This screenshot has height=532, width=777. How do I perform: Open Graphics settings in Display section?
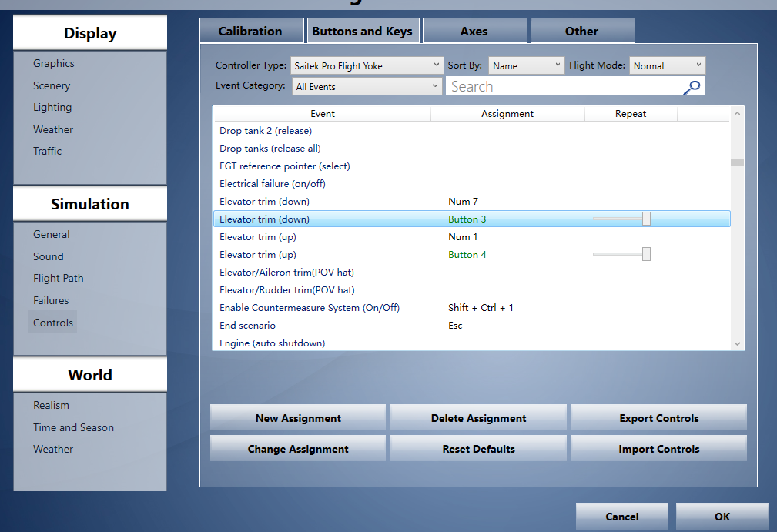click(54, 64)
